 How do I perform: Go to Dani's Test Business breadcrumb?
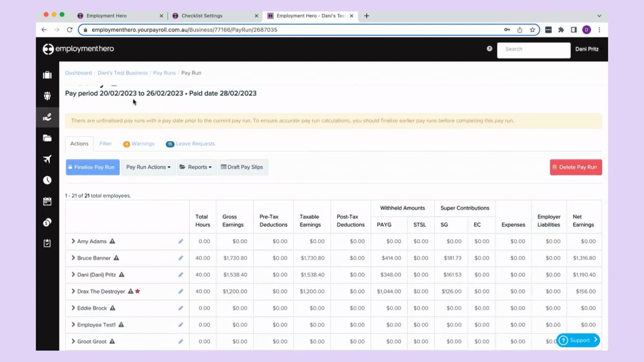[x=123, y=73]
